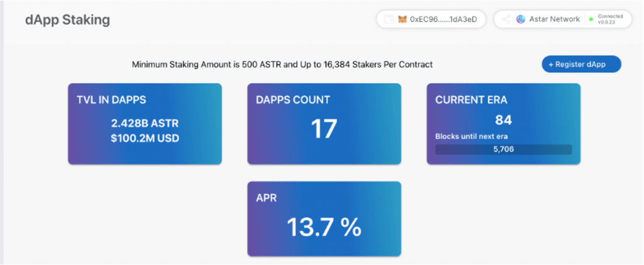Click the 13.7 % APR value
Image resolution: width=644 pixels, height=265 pixels.
coord(324,227)
